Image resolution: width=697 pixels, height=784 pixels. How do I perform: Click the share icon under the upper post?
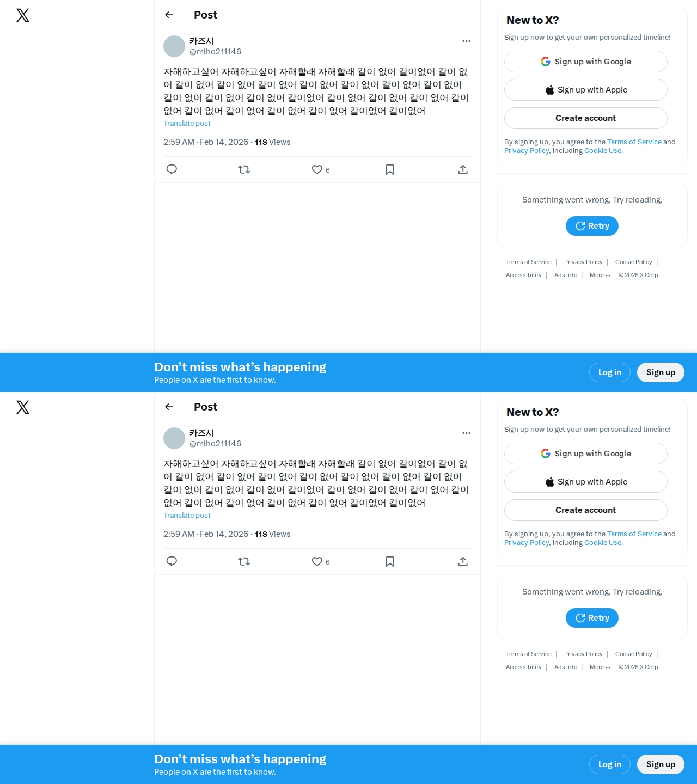click(463, 169)
